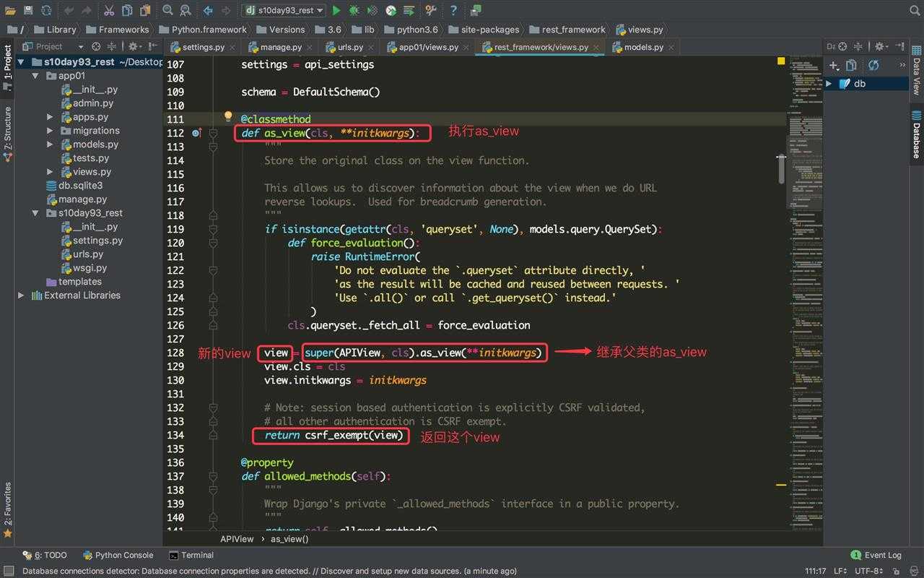
Task: Click the site-packages breadcrumb
Action: point(484,30)
